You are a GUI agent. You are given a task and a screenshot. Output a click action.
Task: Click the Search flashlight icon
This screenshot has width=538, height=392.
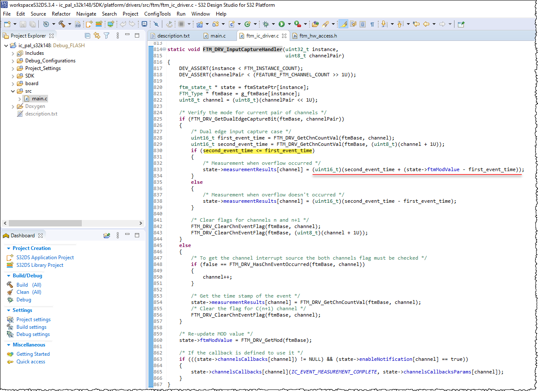(325, 24)
